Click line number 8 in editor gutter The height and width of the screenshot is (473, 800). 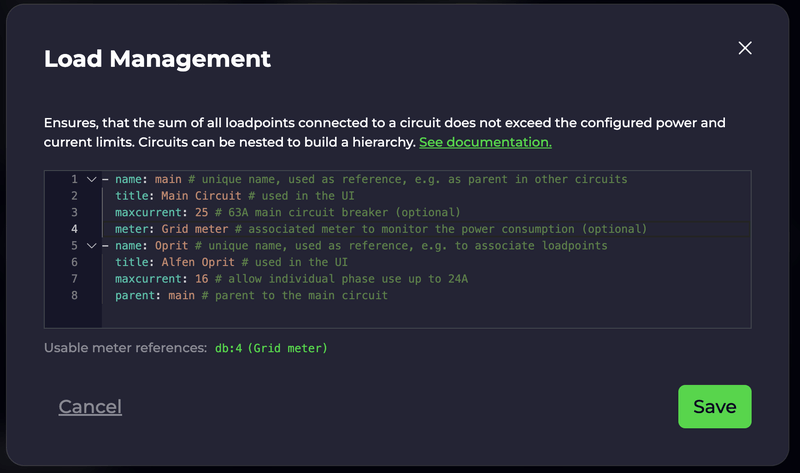coord(74,295)
